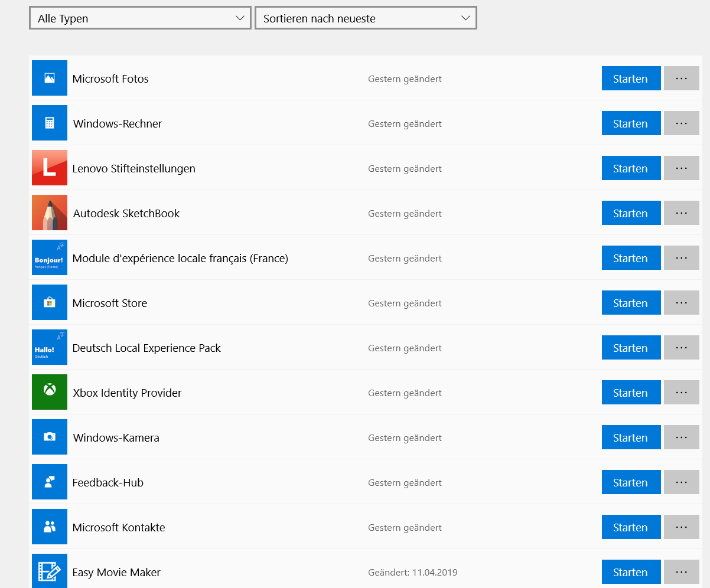Click the Microsoft Kontakte people icon
This screenshot has height=588, width=710.
click(50, 527)
